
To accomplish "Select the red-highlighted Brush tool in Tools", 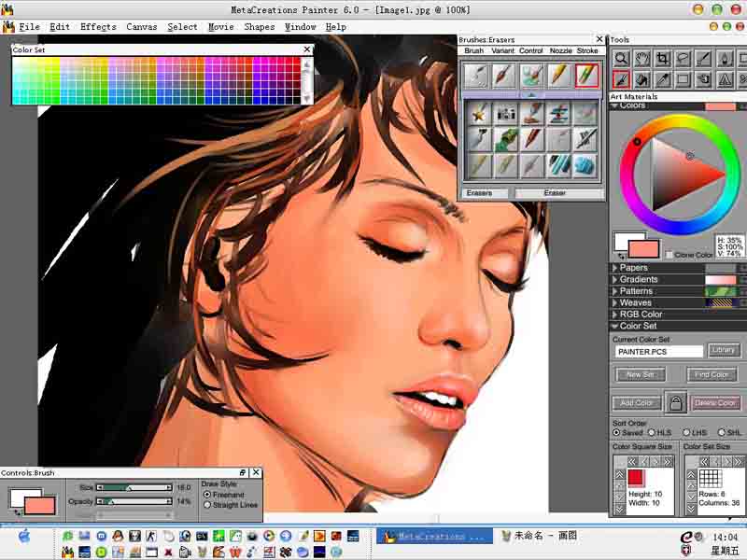I will [x=621, y=79].
